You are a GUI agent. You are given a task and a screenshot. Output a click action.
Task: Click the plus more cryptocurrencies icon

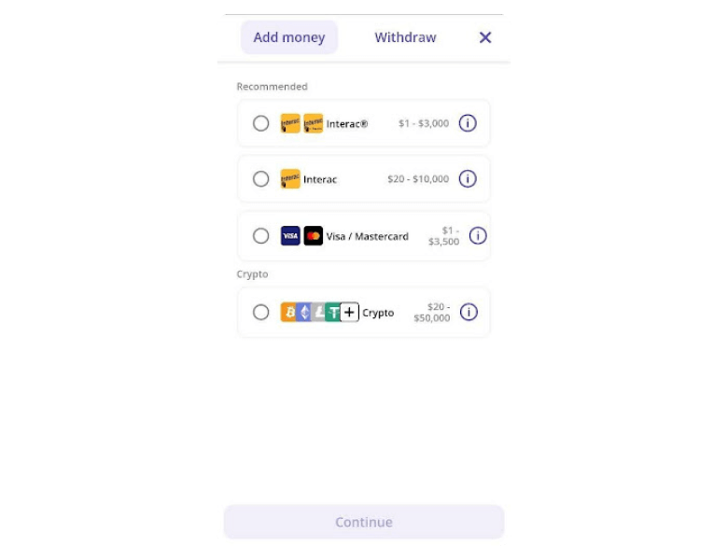tap(350, 312)
